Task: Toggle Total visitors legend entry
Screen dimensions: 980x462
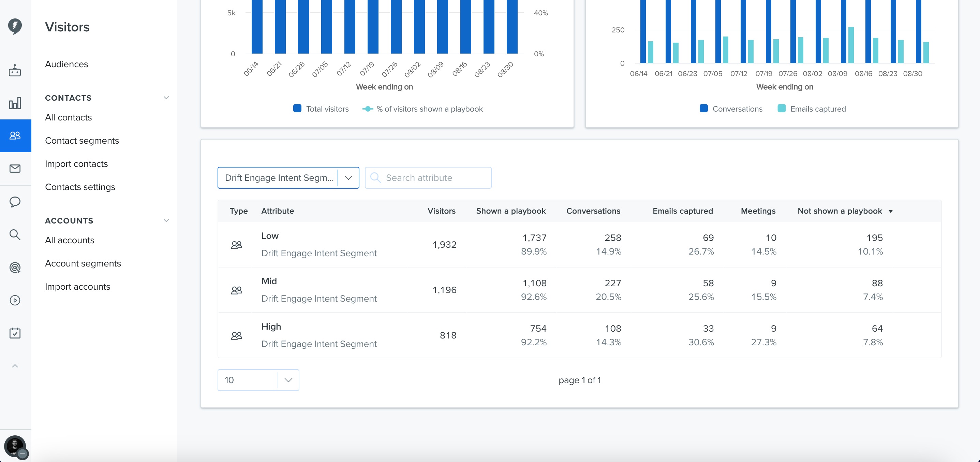Action: click(321, 109)
